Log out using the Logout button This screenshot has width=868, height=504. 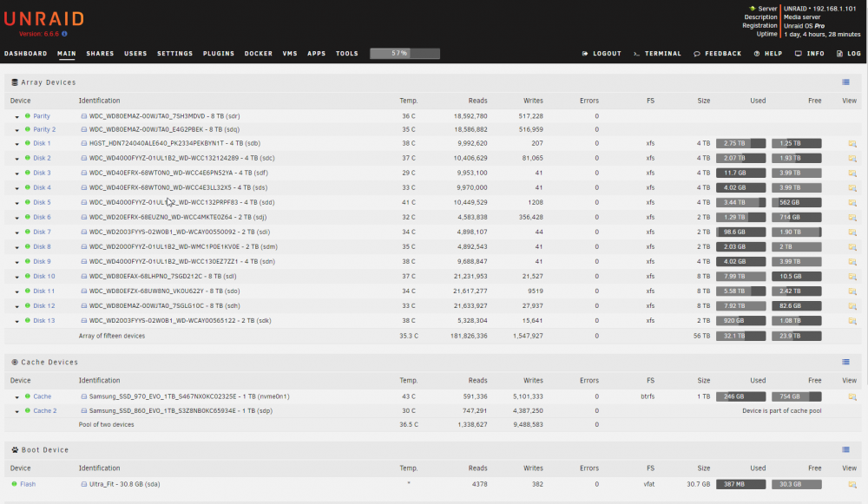click(602, 54)
